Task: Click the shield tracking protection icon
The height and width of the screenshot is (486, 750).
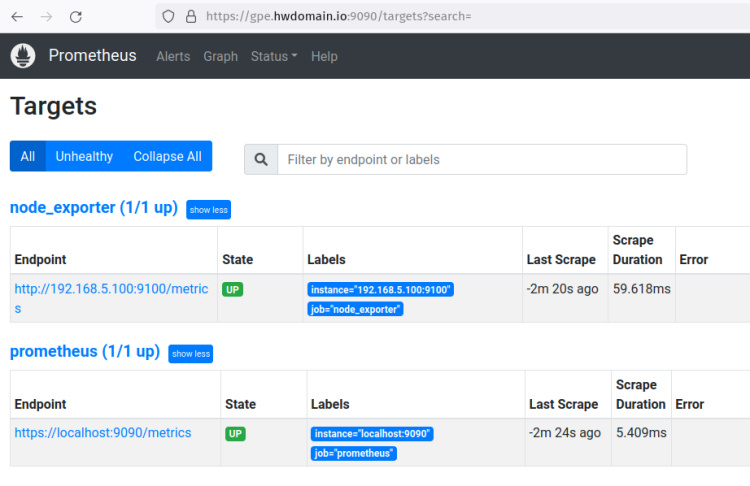Action: coord(168,16)
